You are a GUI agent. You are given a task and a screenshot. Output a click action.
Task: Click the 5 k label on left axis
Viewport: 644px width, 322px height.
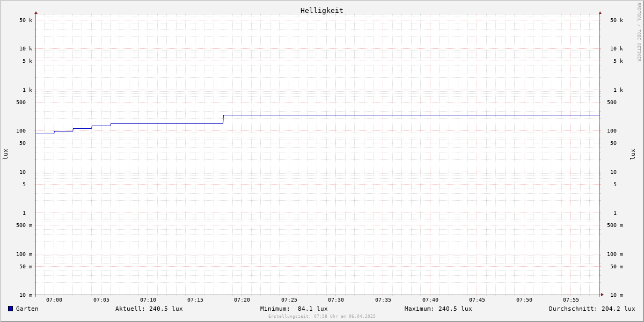coord(27,61)
